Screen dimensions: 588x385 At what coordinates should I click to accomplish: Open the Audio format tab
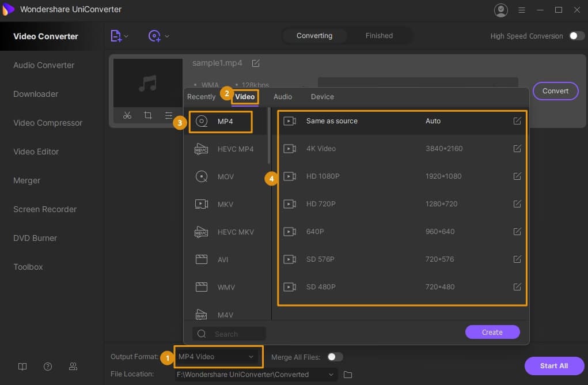tap(282, 97)
